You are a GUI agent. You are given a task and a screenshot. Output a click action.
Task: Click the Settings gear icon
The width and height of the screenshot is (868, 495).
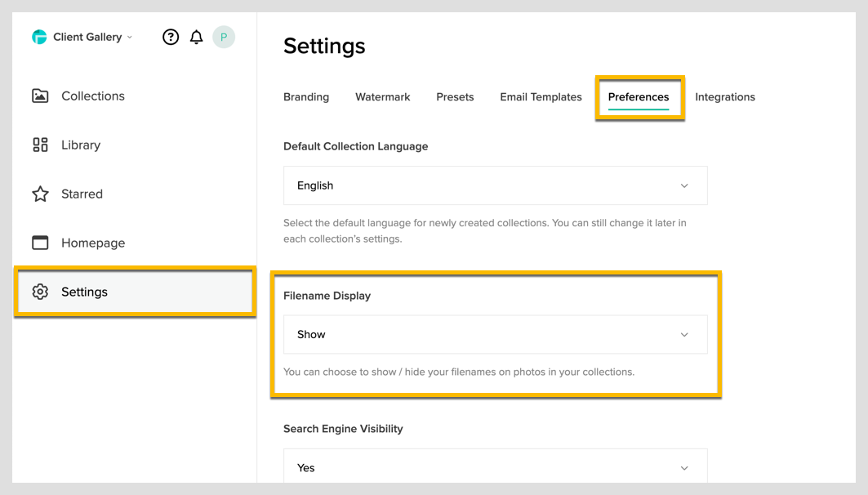[x=40, y=292]
